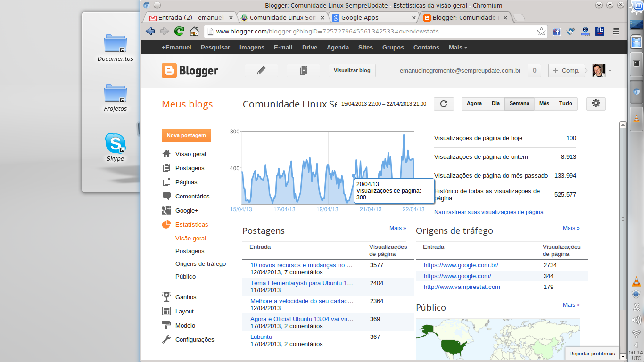Viewport: 644px width, 362px height.
Task: Click the 'Reportar problemas' button
Action: (592, 354)
